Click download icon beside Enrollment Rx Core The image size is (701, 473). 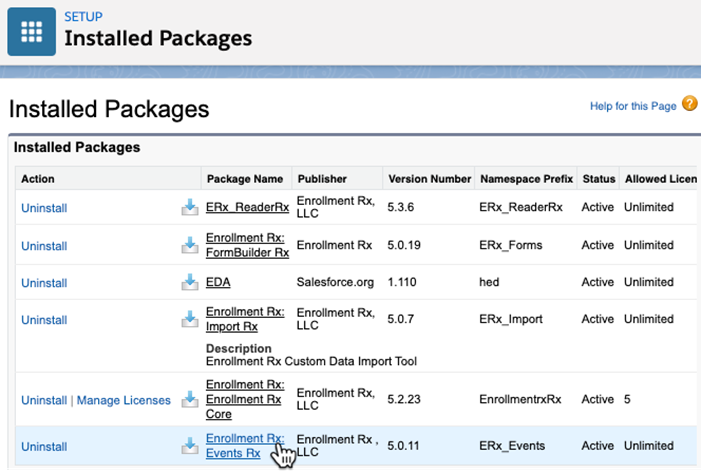point(190,400)
